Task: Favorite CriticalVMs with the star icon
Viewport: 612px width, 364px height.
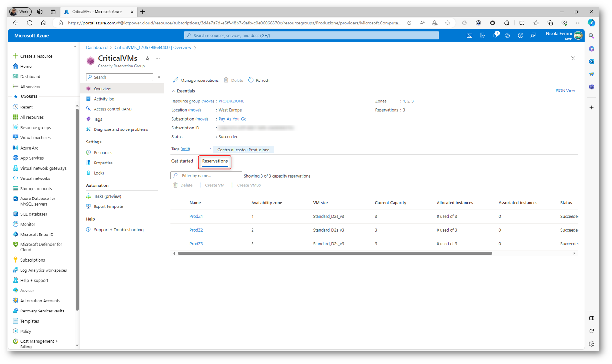Action: coord(147,58)
